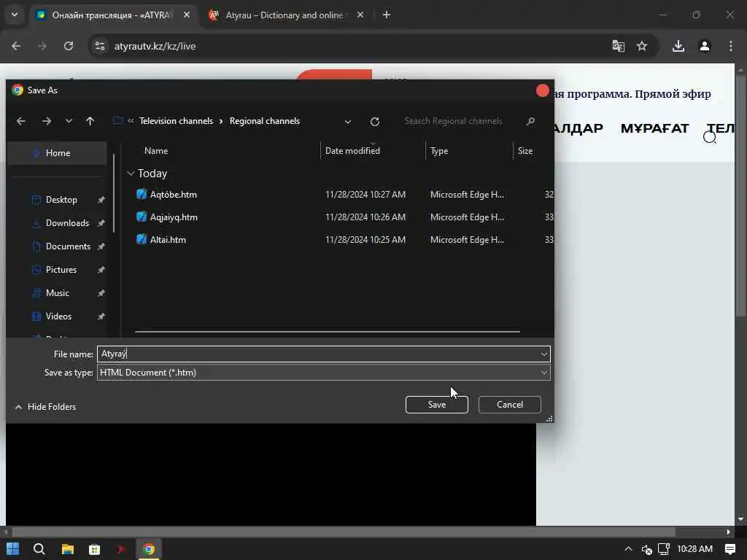Click the pin icon beside Desktop
This screenshot has height=560, width=747.
click(x=101, y=200)
